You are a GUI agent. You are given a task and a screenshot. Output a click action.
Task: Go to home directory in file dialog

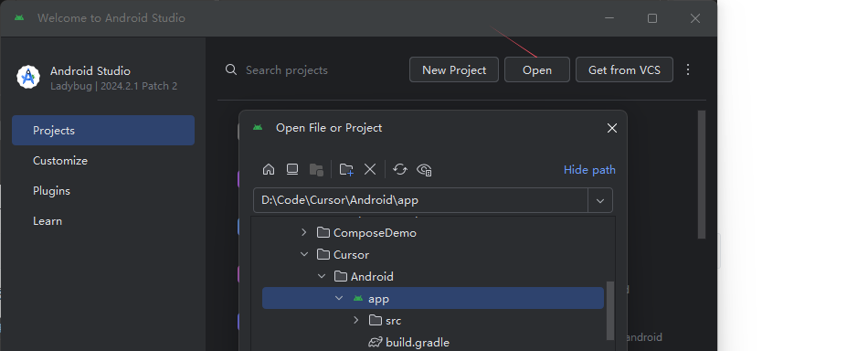pyautogui.click(x=269, y=169)
